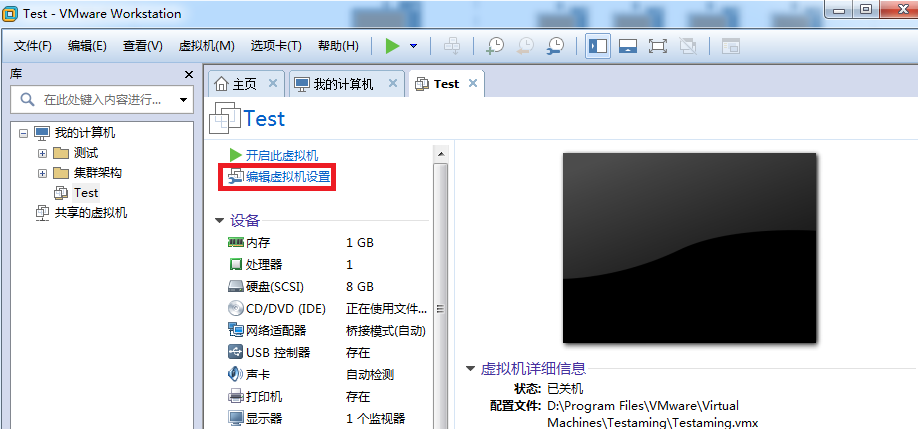
Task: Toggle the thumbnail bar view icon
Action: [628, 46]
